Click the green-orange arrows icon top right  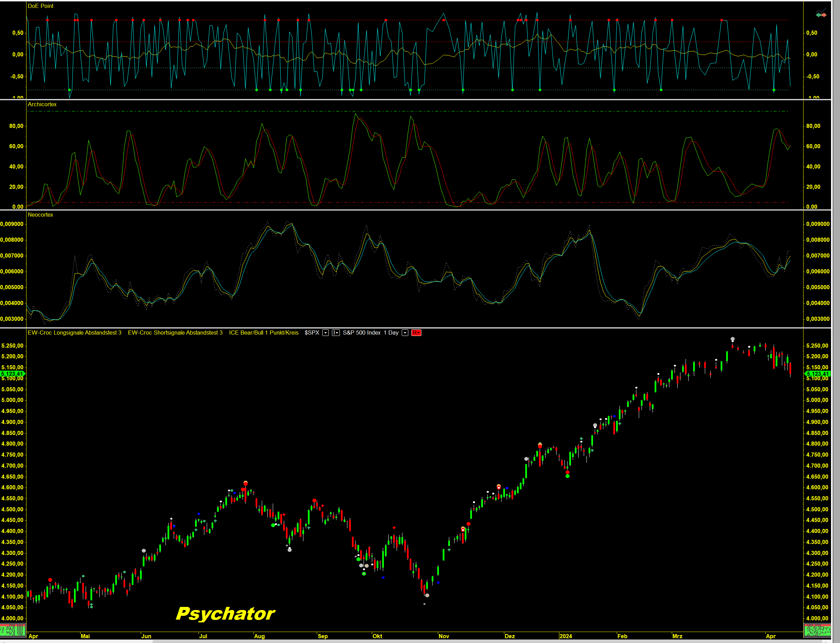click(821, 14)
